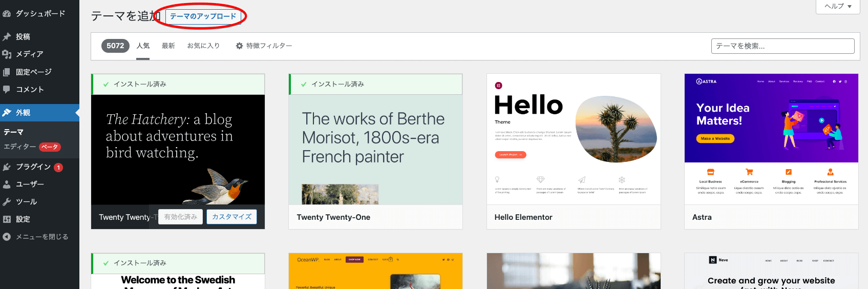Expand the ヘルプ dropdown tab
The image size is (868, 289).
[837, 6]
